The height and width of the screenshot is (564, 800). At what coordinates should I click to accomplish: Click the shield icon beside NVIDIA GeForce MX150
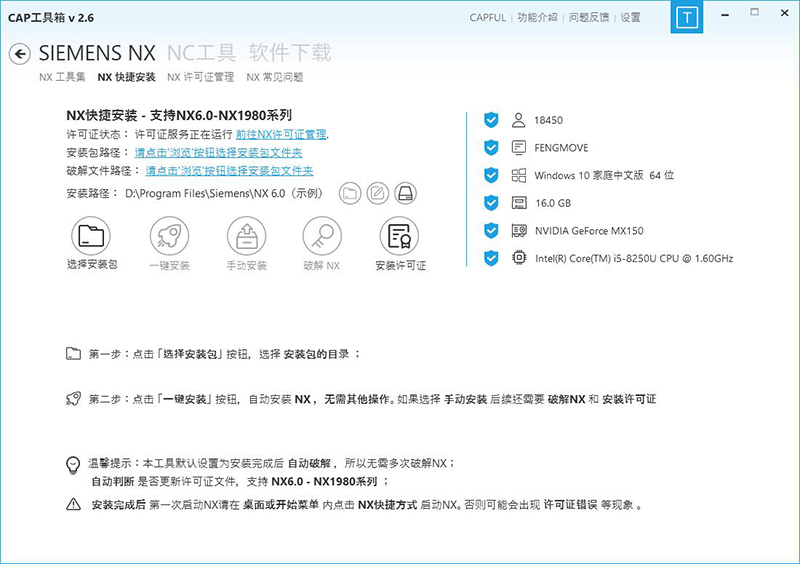pos(490,231)
